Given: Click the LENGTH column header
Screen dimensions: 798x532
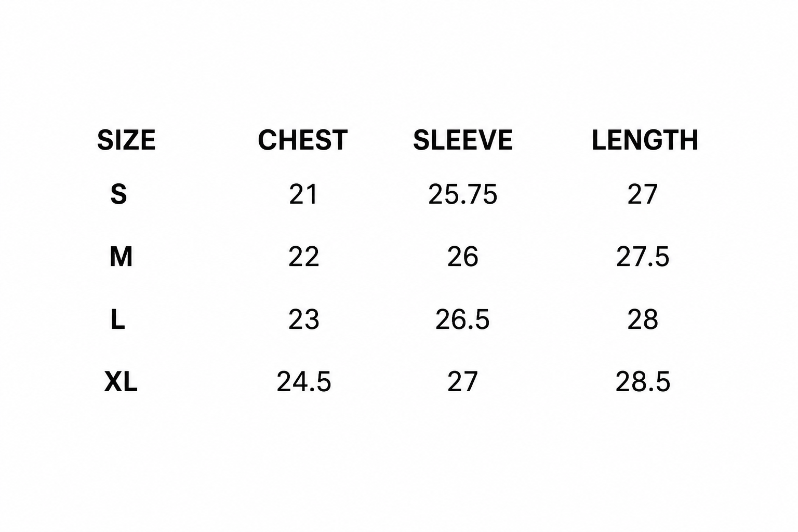Looking at the screenshot, I should [x=645, y=140].
